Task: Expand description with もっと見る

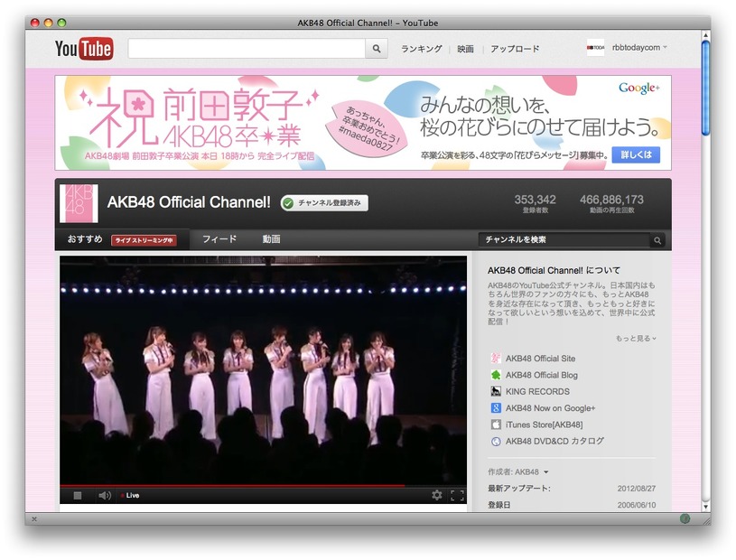Action: pos(636,338)
